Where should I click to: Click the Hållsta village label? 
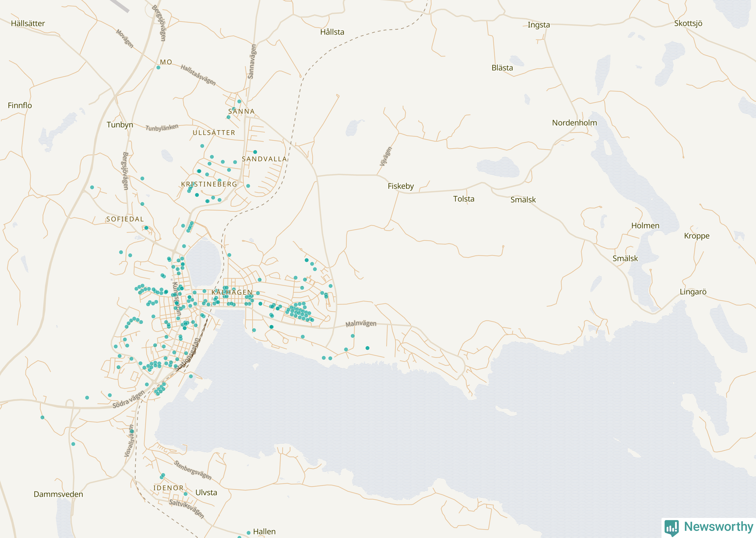coord(332,32)
